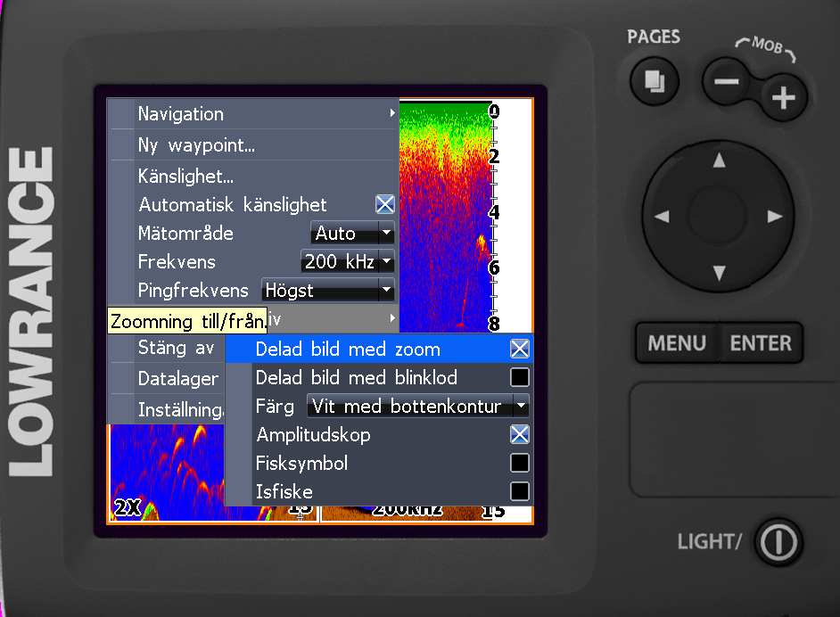Open the Navigation submenu
The width and height of the screenshot is (840, 617).
252,114
